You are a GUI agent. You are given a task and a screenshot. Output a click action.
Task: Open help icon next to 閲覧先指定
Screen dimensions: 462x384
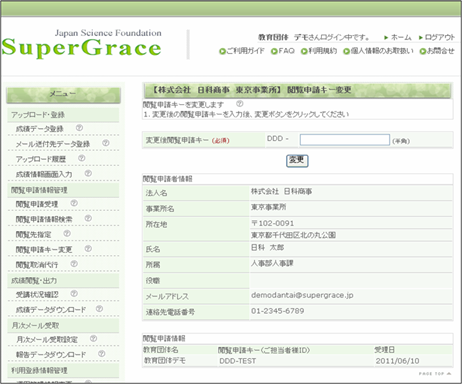tap(67, 233)
